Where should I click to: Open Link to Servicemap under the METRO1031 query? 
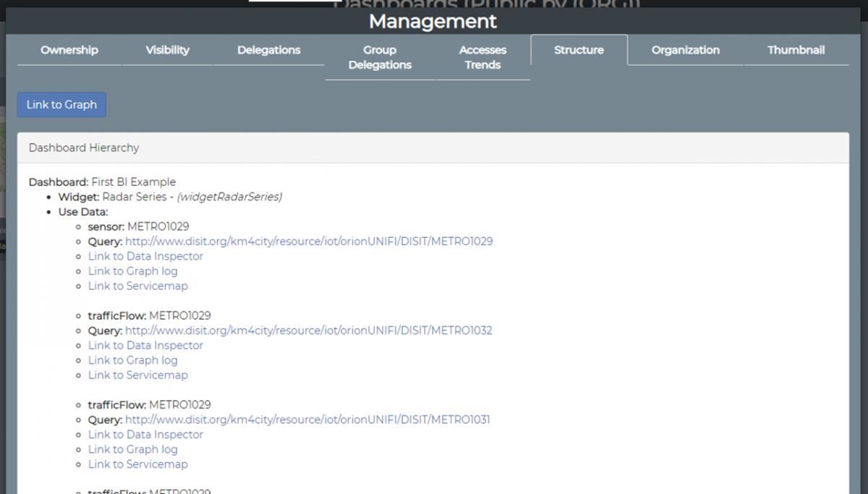point(137,464)
